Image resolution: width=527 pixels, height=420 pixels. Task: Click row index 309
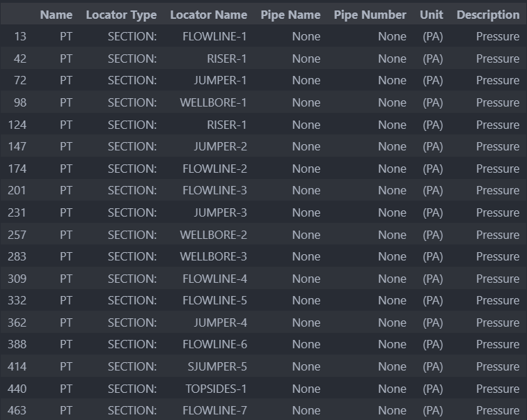pyautogui.click(x=17, y=279)
